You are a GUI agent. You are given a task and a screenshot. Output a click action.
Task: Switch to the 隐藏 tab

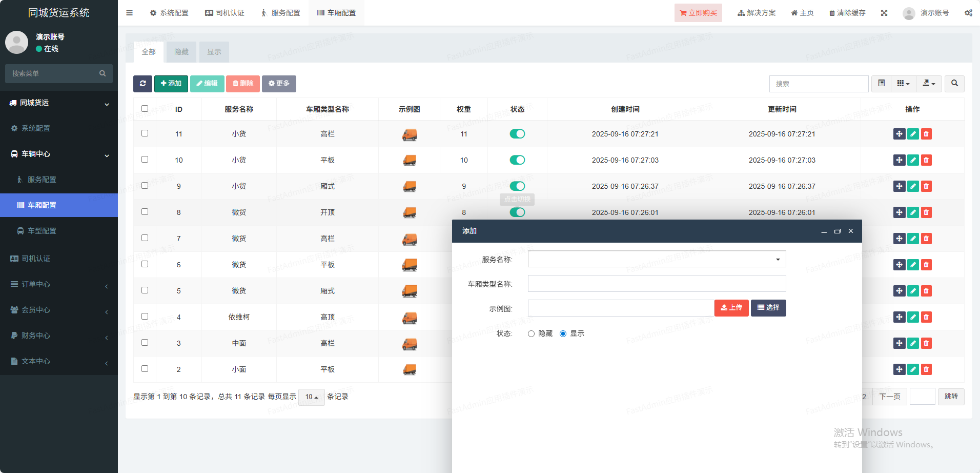[x=181, y=52]
